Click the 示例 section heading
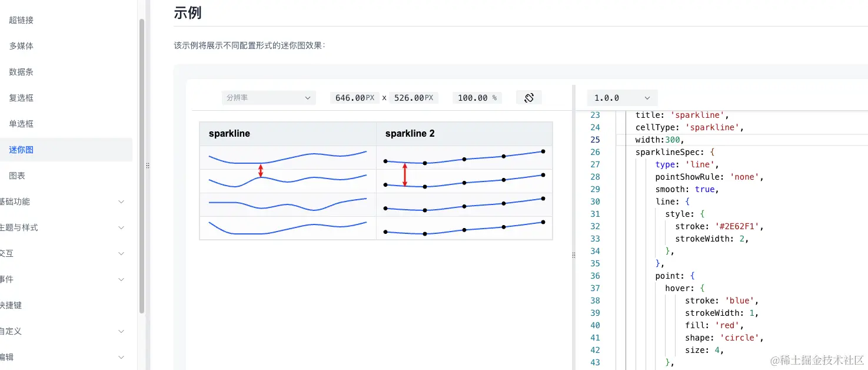This screenshot has width=868, height=370. 188,12
